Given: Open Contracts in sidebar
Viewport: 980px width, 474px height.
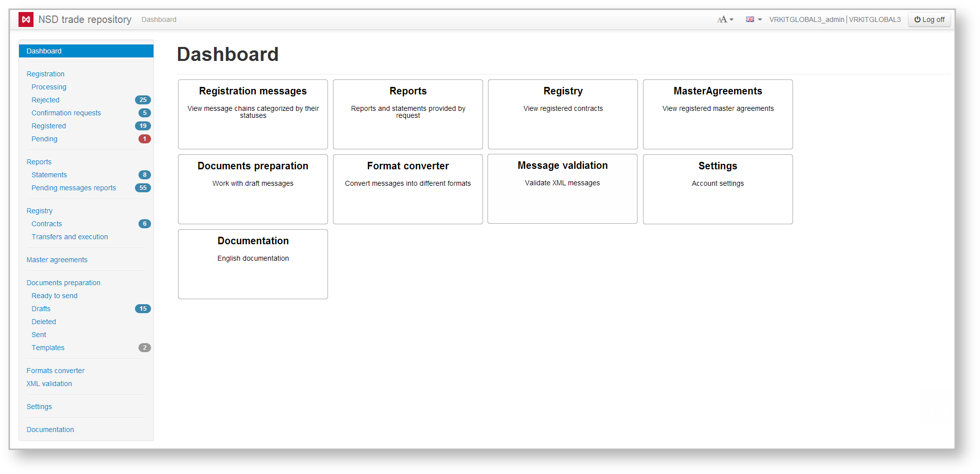Looking at the screenshot, I should [46, 224].
